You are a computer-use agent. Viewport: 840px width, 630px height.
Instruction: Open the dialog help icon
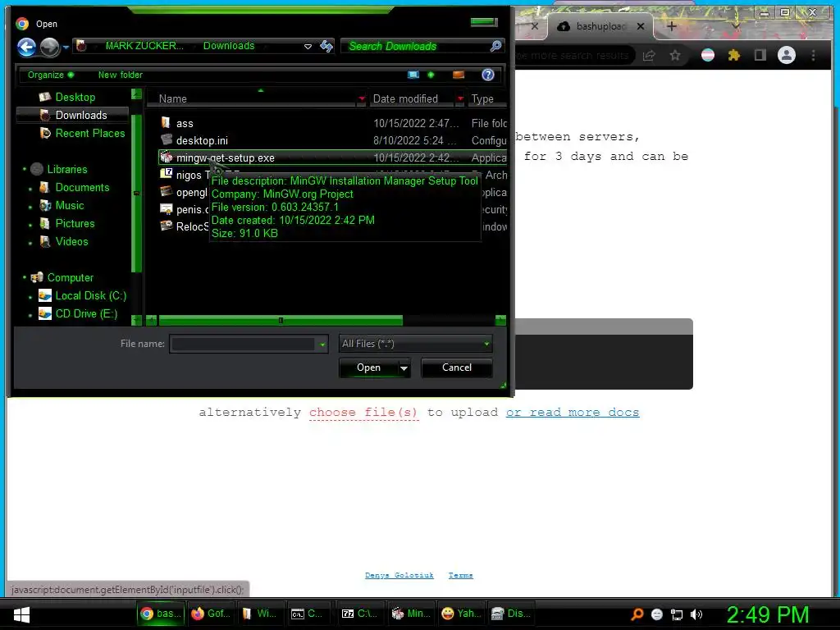487,75
